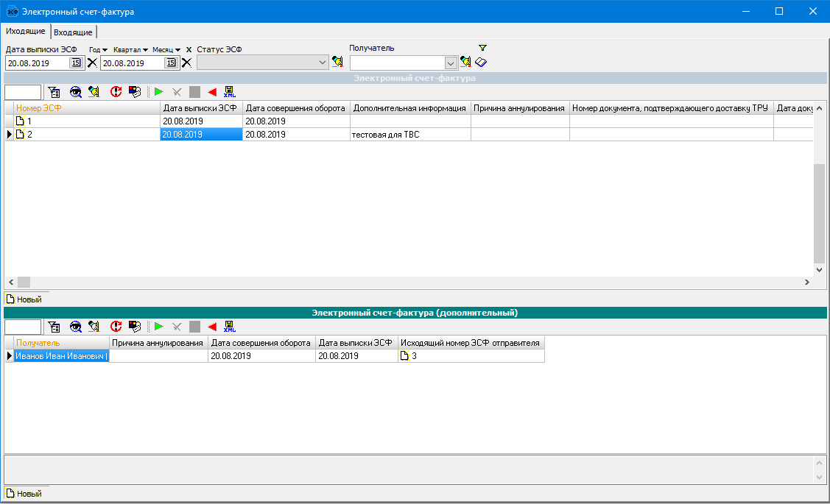The height and width of the screenshot is (504, 830).
Task: Click the horizontal scrollbar right arrow in upper grid
Action: 806,283
